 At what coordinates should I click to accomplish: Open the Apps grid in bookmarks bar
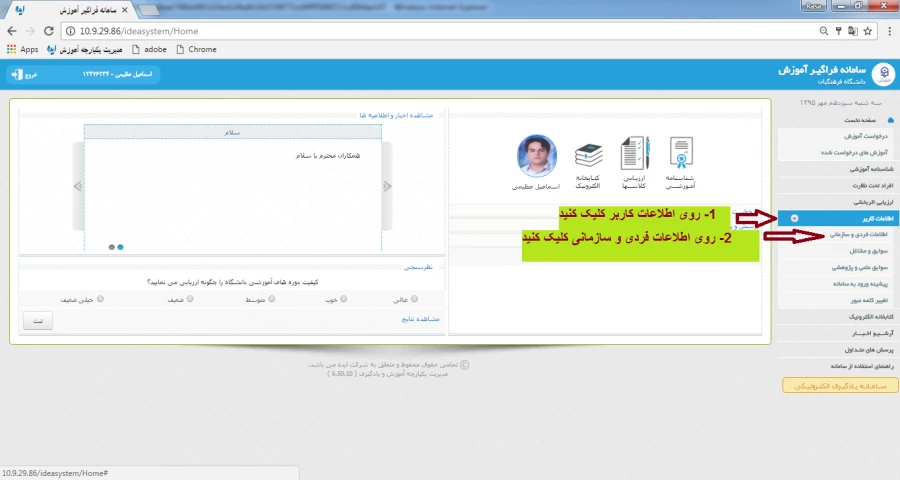(22, 49)
